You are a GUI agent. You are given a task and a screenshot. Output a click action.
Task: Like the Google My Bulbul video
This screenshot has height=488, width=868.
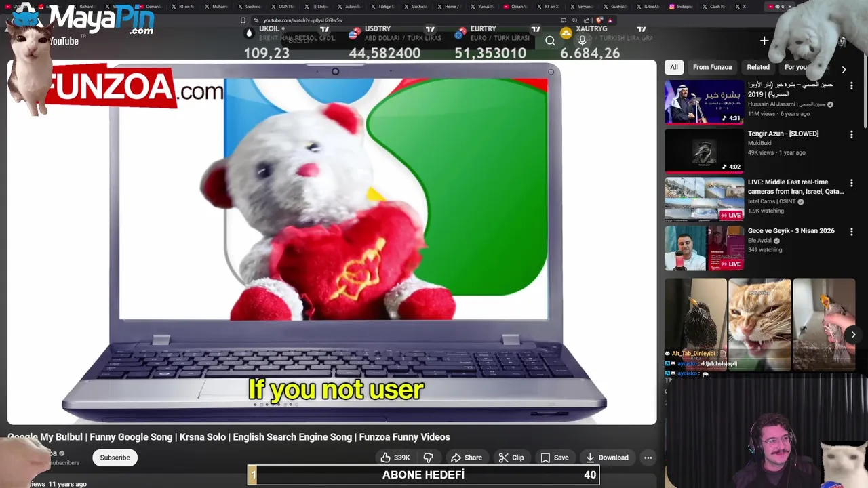(x=395, y=457)
